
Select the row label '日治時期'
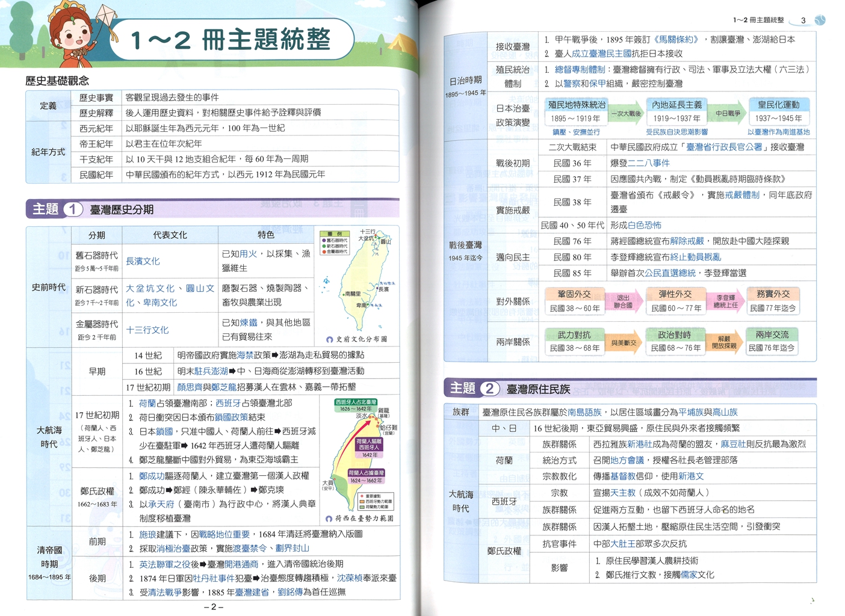pos(465,86)
